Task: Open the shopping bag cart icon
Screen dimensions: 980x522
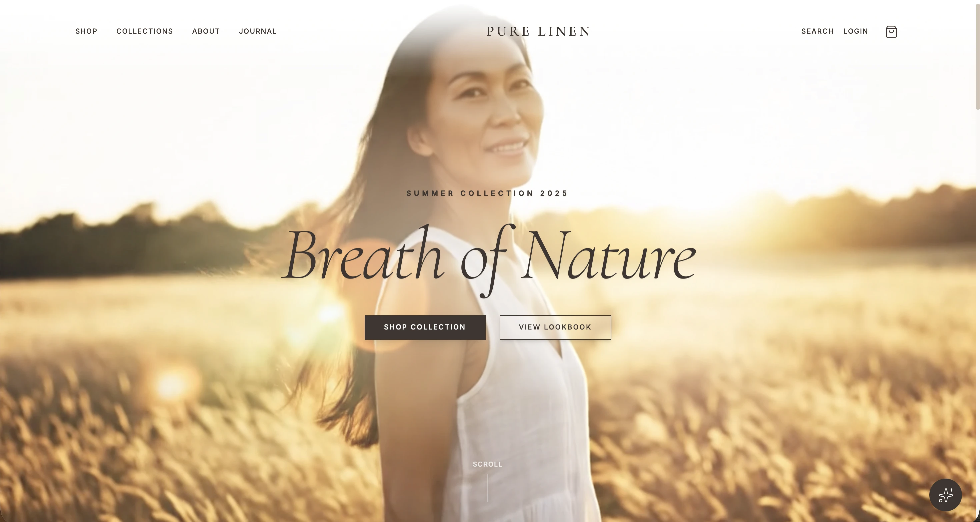Action: tap(891, 32)
